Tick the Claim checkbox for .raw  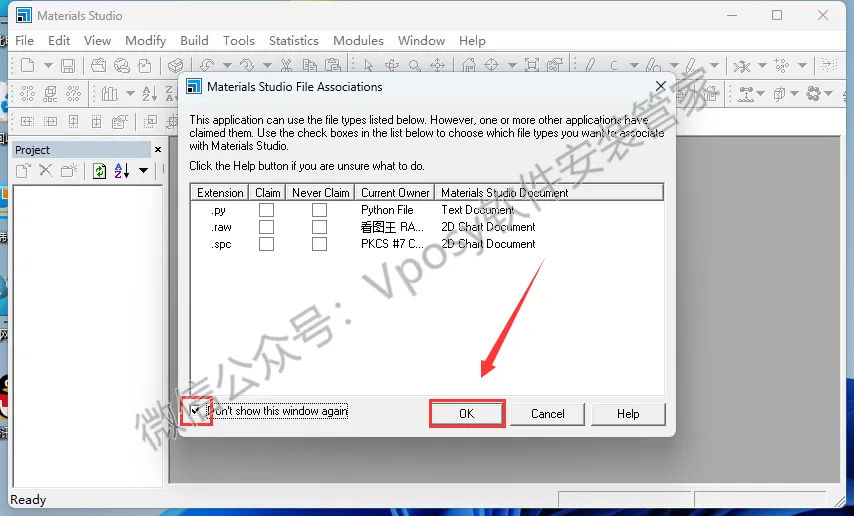266,227
